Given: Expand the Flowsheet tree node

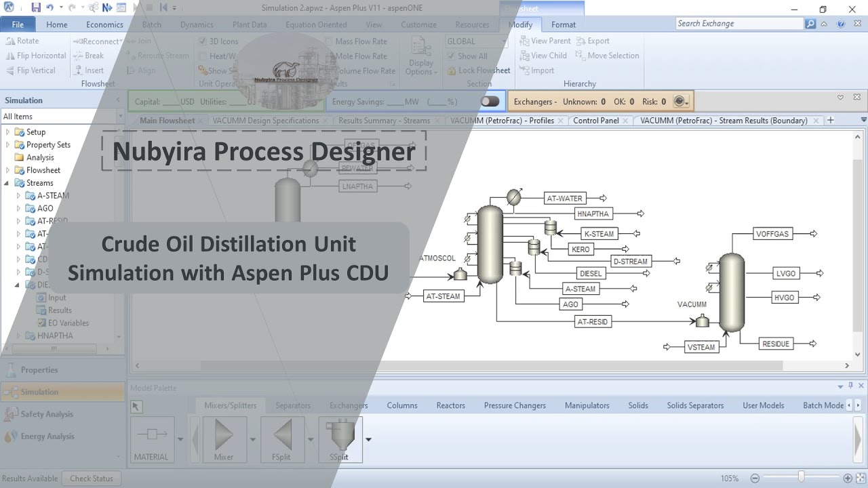Looking at the screenshot, I should [x=8, y=170].
